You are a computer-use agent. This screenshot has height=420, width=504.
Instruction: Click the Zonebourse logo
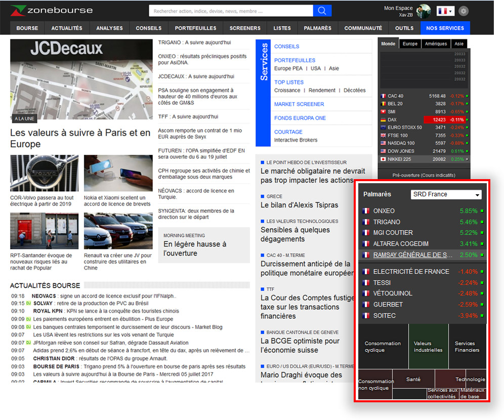pyautogui.click(x=52, y=11)
